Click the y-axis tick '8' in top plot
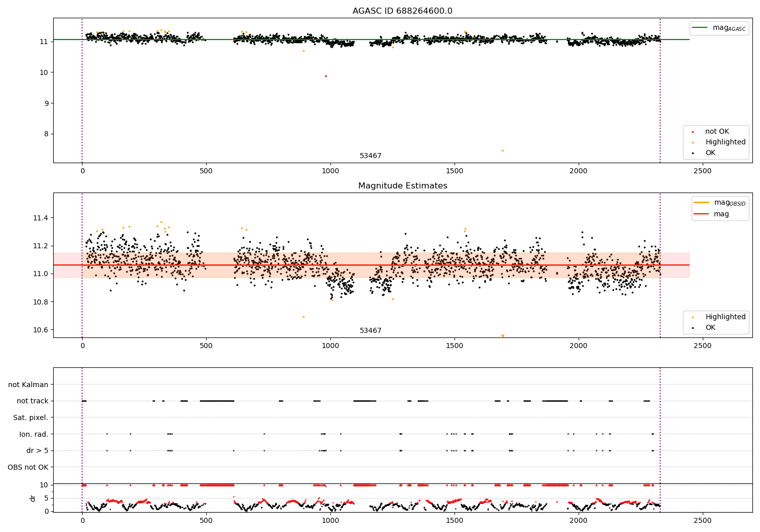This screenshot has width=760, height=532. (47, 134)
